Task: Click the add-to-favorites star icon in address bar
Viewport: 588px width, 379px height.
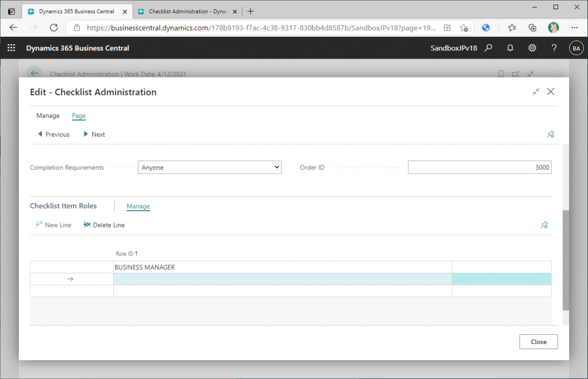Action: point(464,28)
